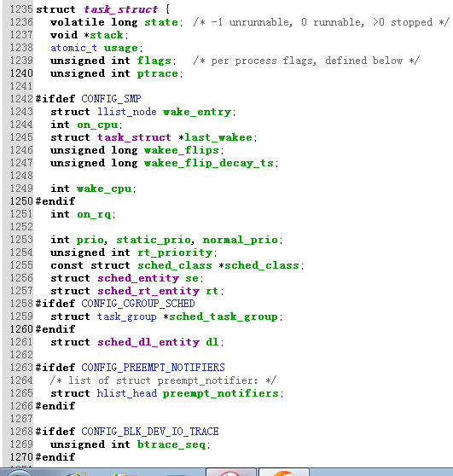
Task: Click the 'rt_priority' identifier
Action: tap(175, 253)
